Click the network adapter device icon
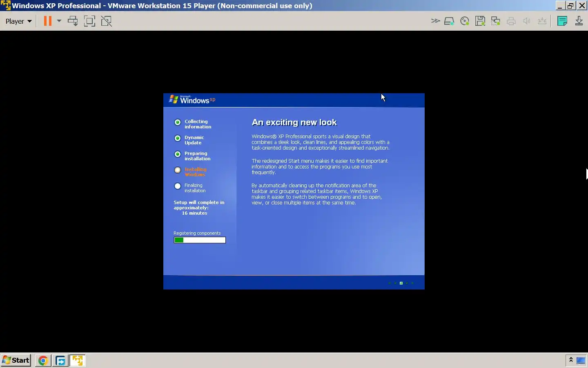588x368 pixels. pyautogui.click(x=496, y=21)
